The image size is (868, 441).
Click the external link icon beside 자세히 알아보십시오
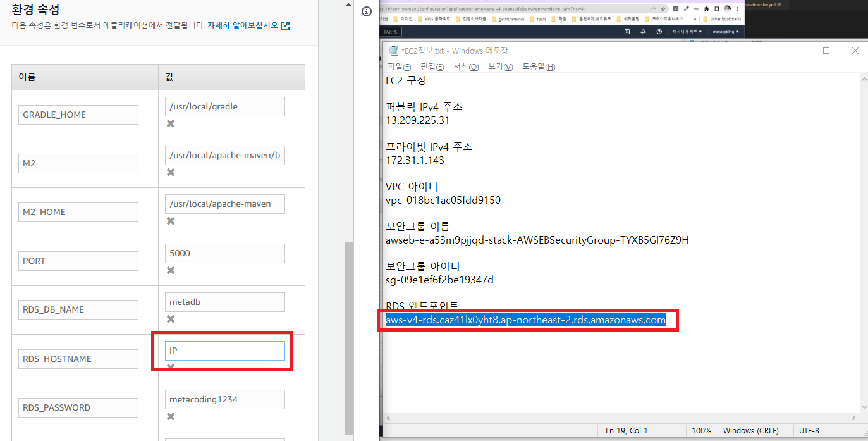pos(285,26)
